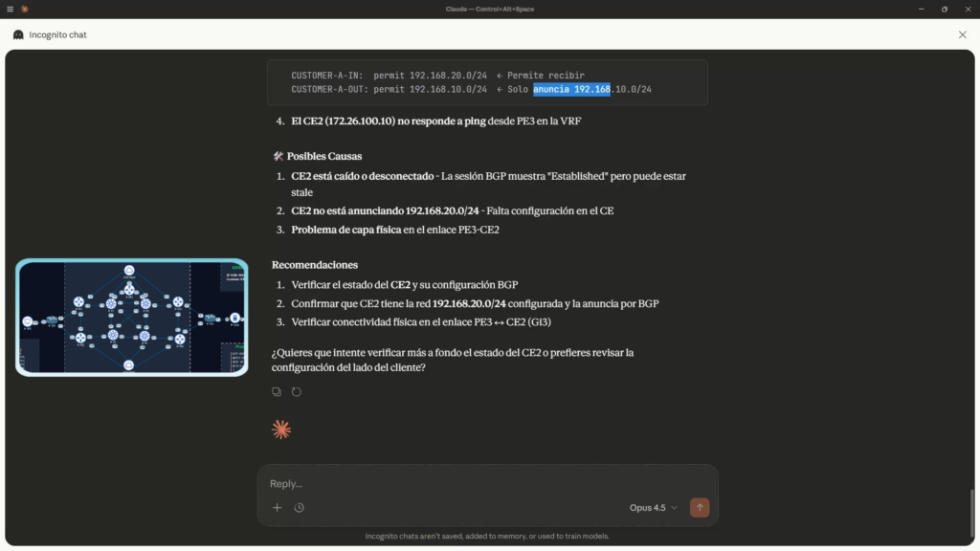
Task: Click the Incognito ghost icon
Action: click(18, 34)
